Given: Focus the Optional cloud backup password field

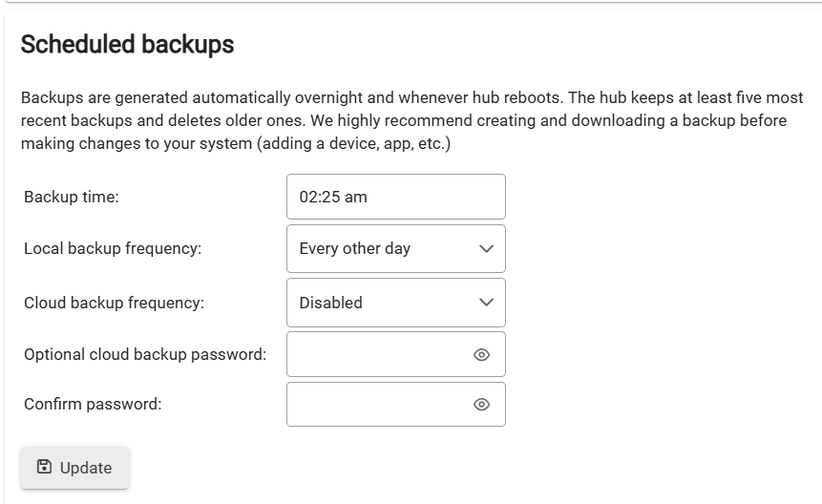Looking at the screenshot, I should click(378, 354).
